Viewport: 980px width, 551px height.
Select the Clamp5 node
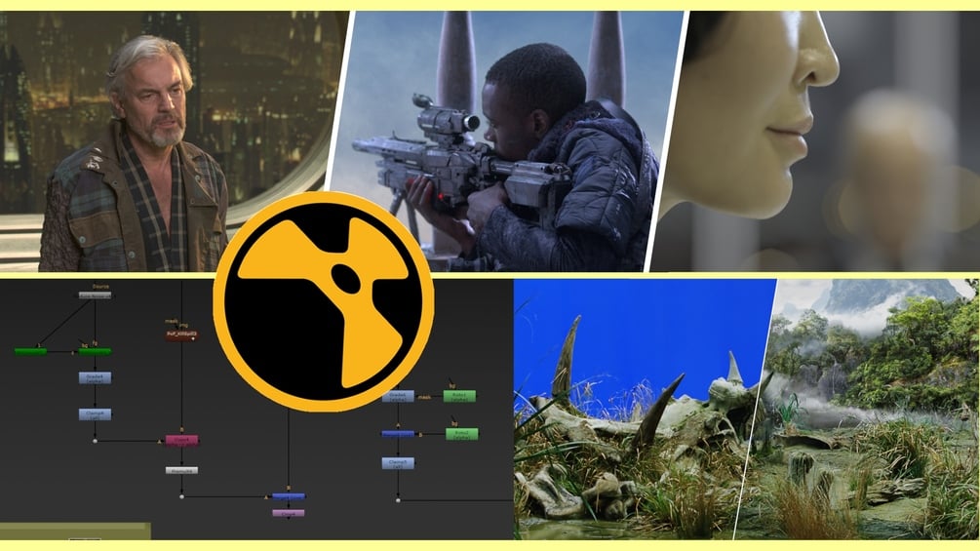[398, 463]
